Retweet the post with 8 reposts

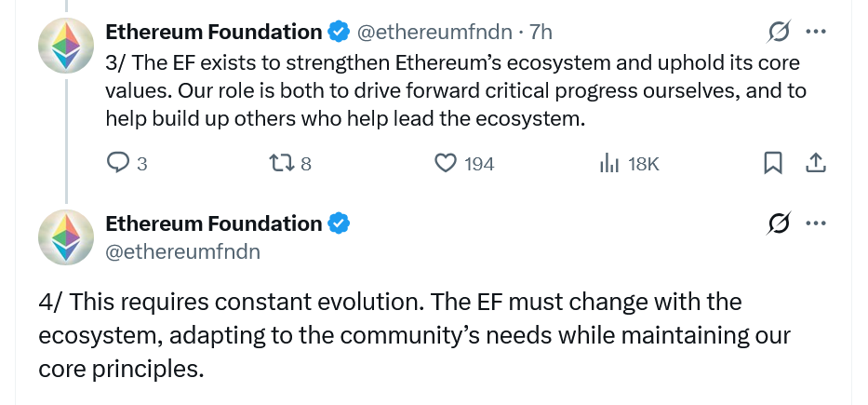coord(280,164)
